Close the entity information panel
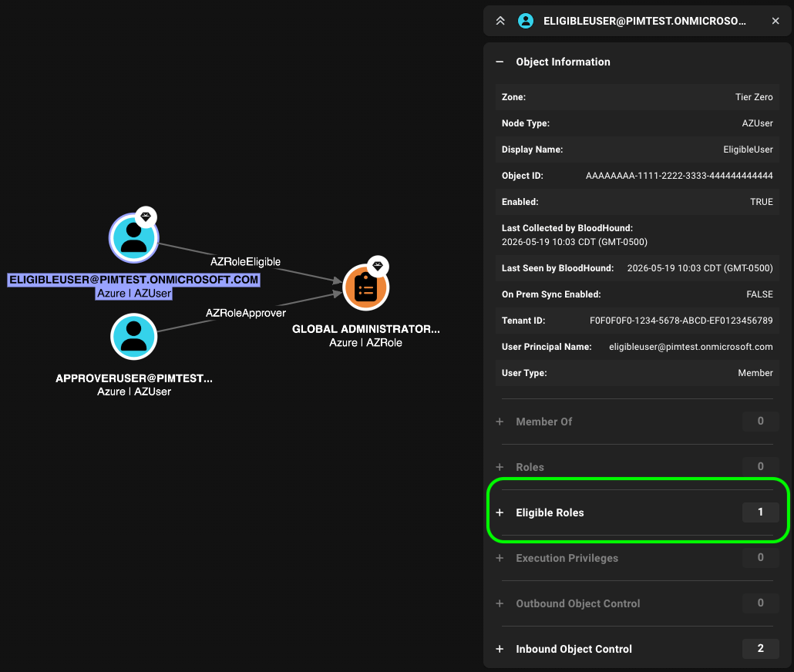 [775, 21]
